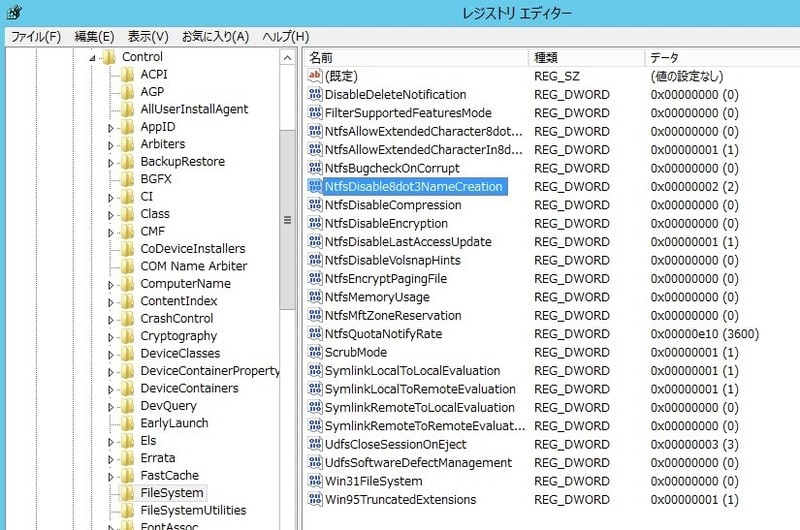Select the FileSystemUtilities key
The image size is (800, 530).
[x=193, y=510]
